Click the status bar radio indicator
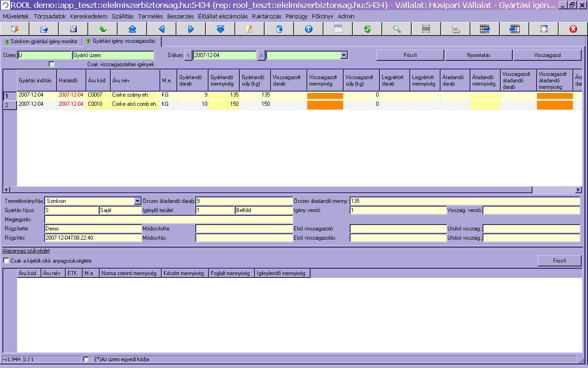Image resolution: width=588 pixels, height=368 pixels. pos(86,359)
